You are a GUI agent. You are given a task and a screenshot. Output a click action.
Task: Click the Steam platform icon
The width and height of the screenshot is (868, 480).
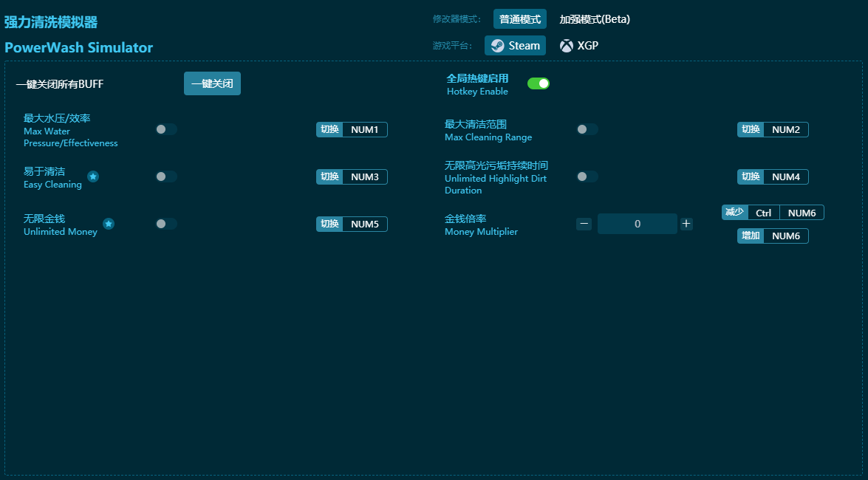tap(498, 46)
